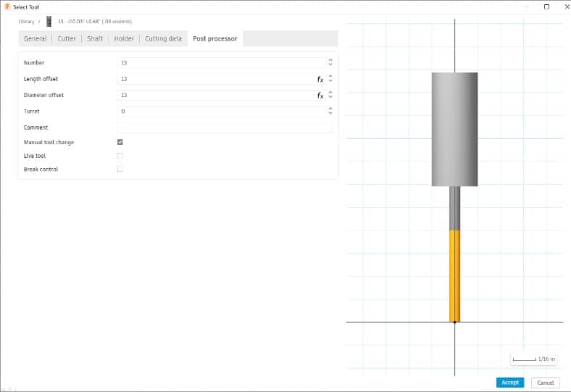Click into the Comment input field

coord(225,128)
